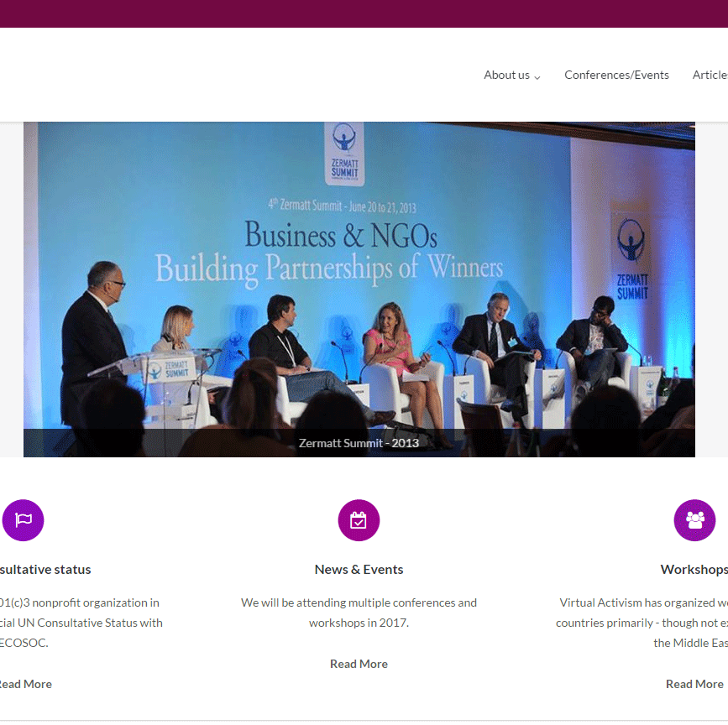Click the flag icon above Consultative status
Screen dimensions: 728x725
point(23,520)
